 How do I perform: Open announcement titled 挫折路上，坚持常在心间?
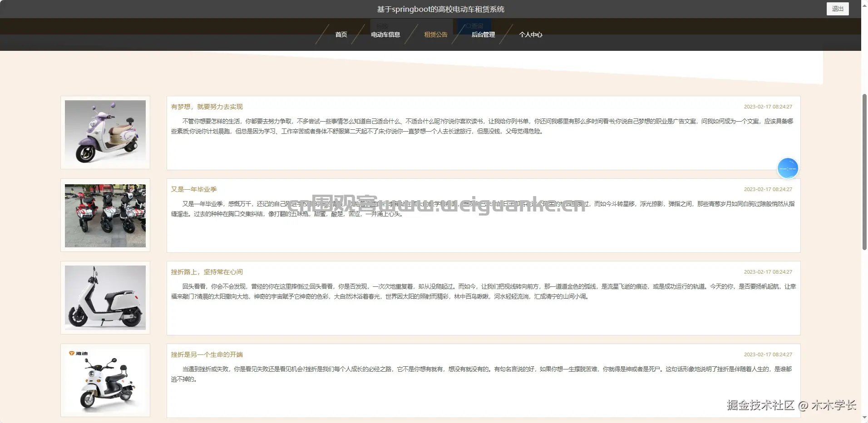(207, 272)
